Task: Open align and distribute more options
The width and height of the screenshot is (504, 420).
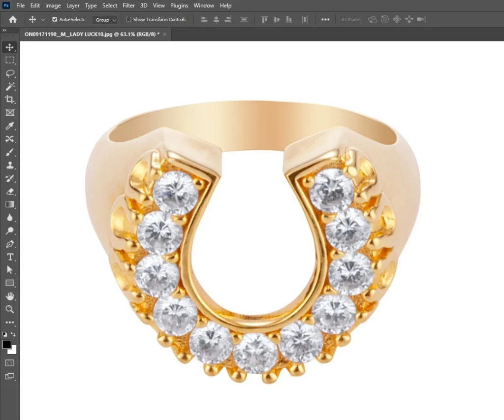Action: pos(325,20)
